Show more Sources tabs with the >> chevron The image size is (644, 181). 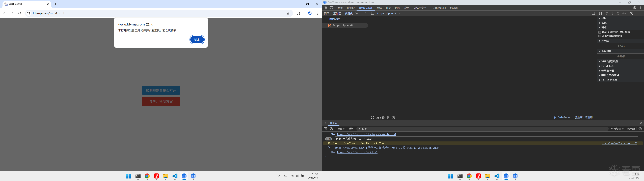357,14
